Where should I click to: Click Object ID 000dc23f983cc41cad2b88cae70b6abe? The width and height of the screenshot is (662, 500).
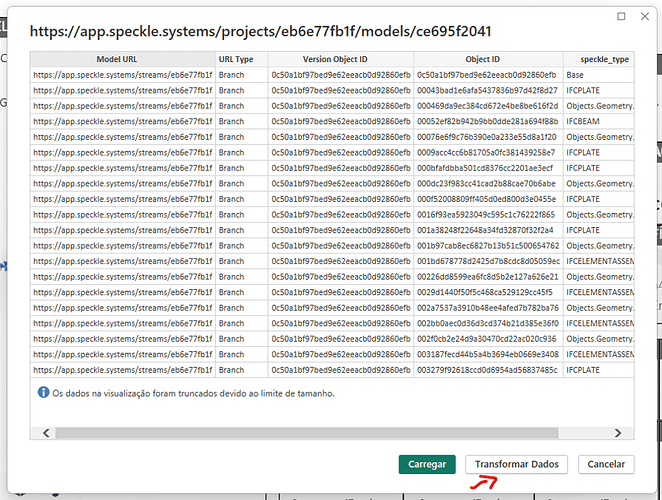(x=488, y=184)
